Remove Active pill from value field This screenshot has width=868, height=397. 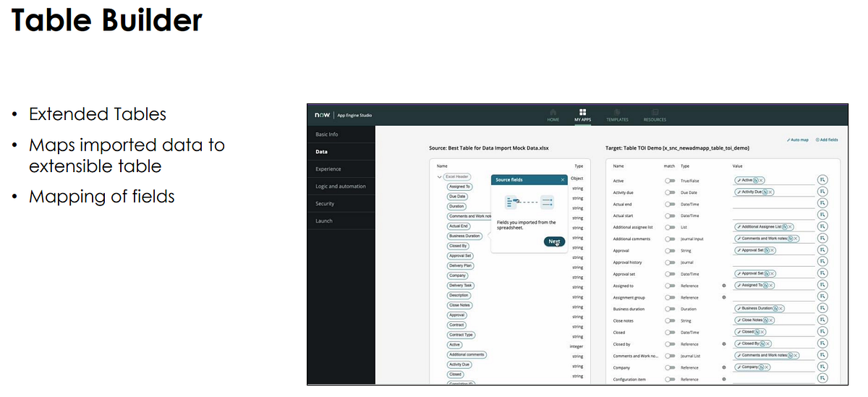[x=762, y=180]
